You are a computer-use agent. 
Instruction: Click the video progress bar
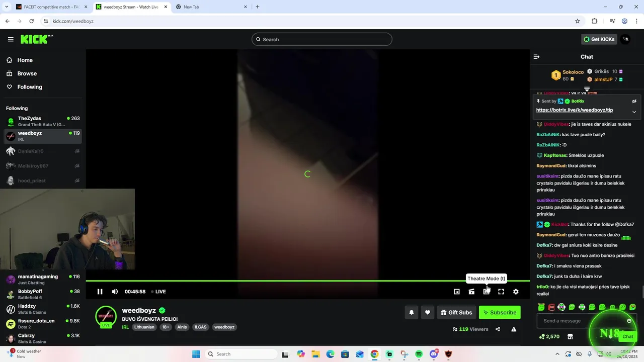(308, 281)
